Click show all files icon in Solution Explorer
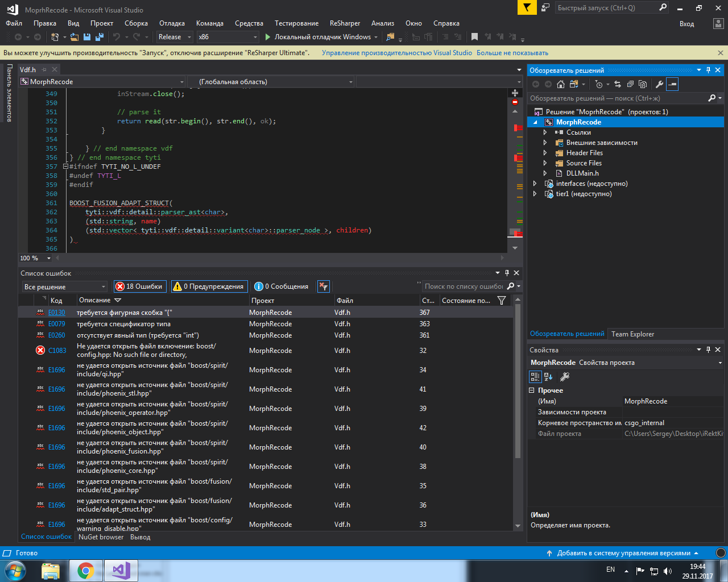The width and height of the screenshot is (728, 582). click(643, 84)
